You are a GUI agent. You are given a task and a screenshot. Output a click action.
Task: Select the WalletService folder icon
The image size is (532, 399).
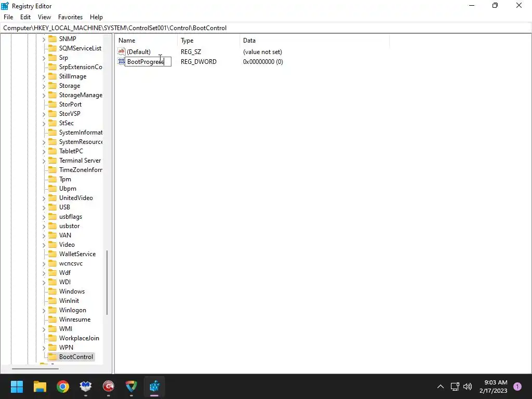pyautogui.click(x=52, y=254)
